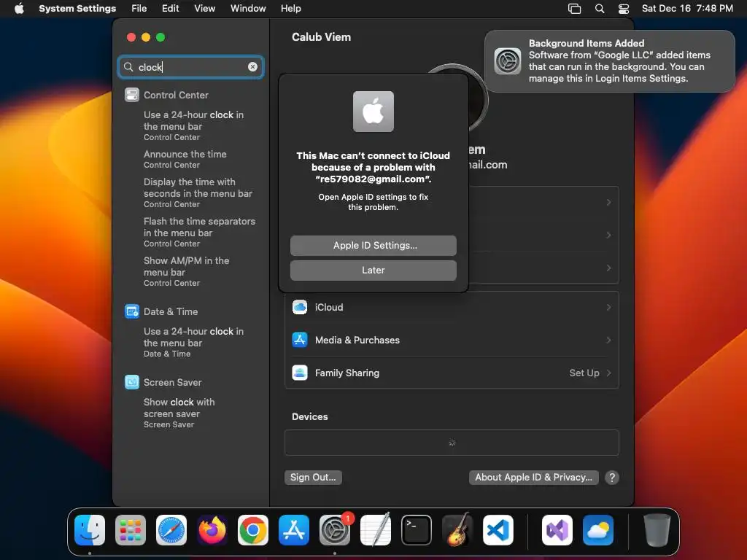Open the Window menu
The width and height of the screenshot is (747, 560).
pyautogui.click(x=248, y=8)
